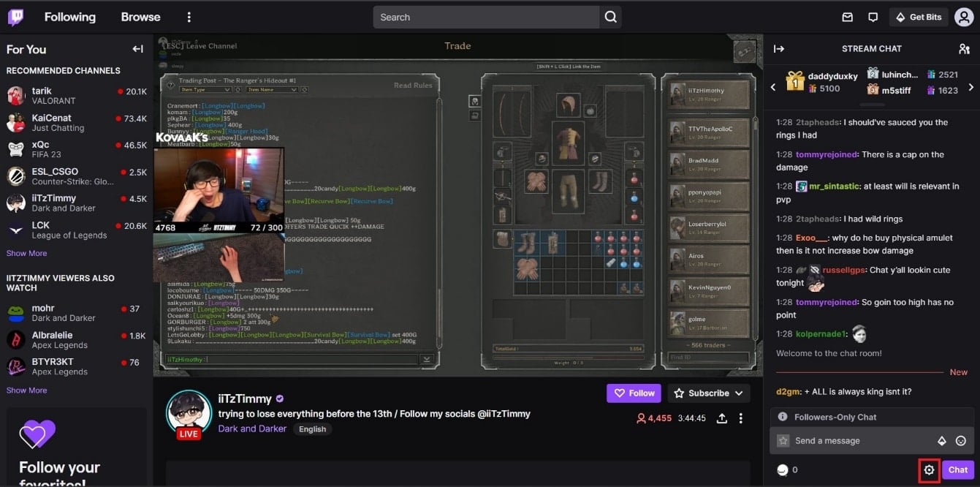The width and height of the screenshot is (980, 487).
Task: Open the Whispers inbox icon
Action: point(847,16)
